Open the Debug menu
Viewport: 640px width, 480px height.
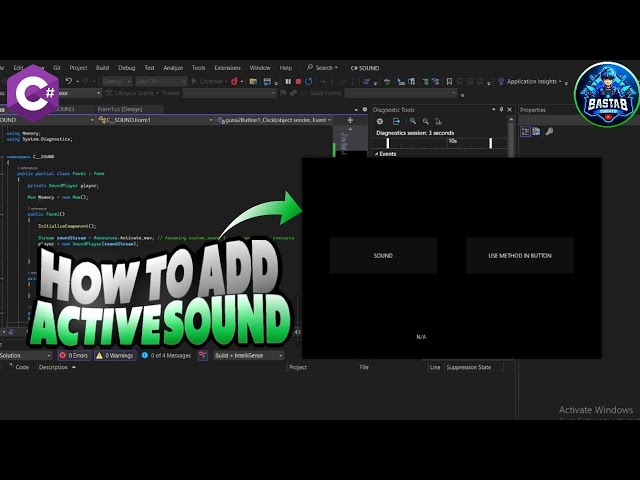[127, 68]
